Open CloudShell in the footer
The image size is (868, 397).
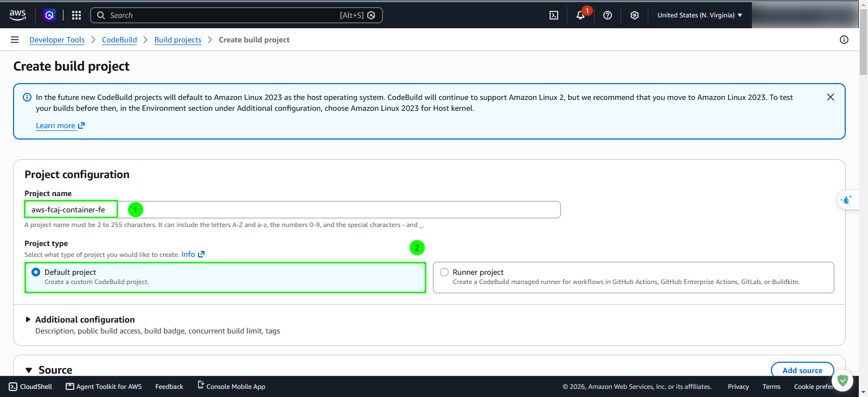pyautogui.click(x=31, y=387)
